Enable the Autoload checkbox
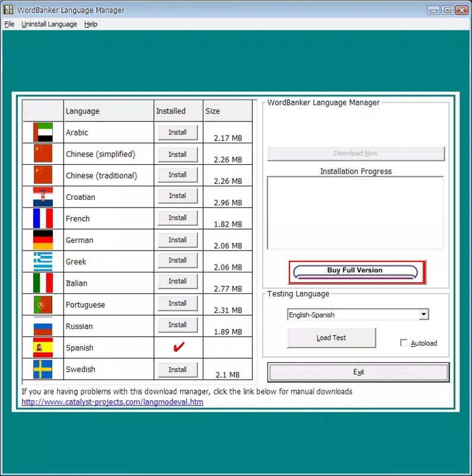The width and height of the screenshot is (472, 476). coord(404,343)
